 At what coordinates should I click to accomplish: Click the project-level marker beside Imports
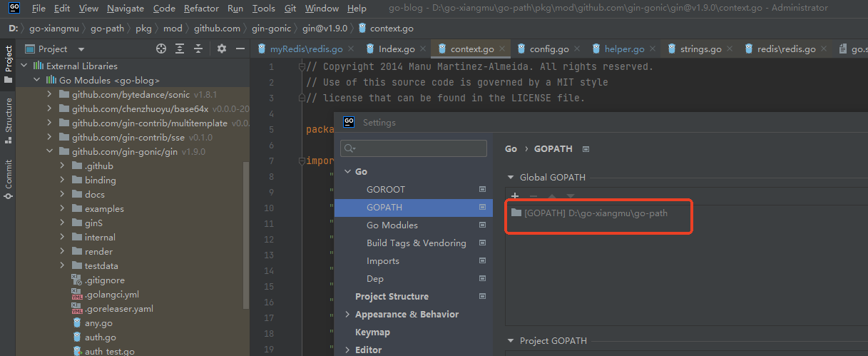(482, 261)
